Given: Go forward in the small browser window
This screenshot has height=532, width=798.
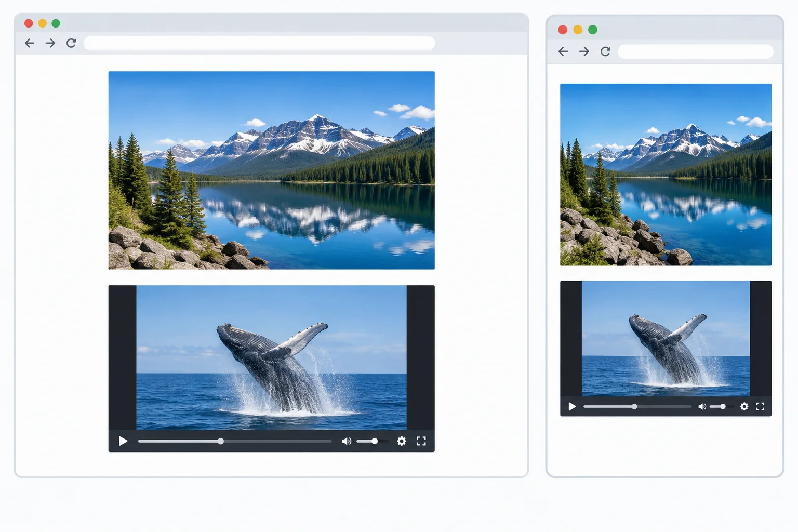Looking at the screenshot, I should (584, 51).
